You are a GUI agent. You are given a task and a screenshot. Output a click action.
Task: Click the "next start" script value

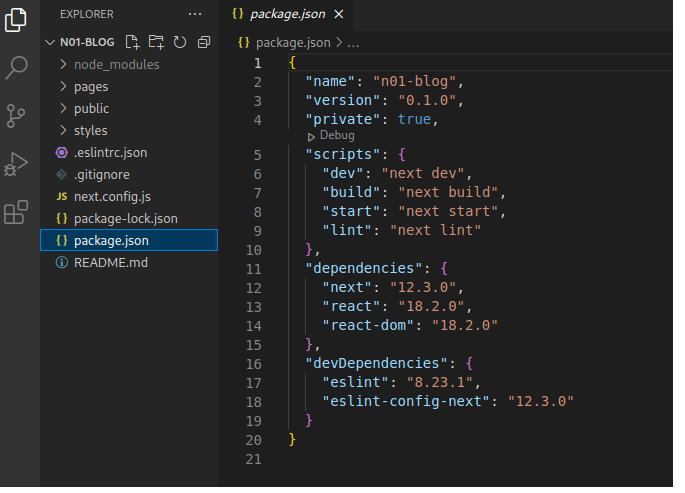pyautogui.click(x=448, y=211)
